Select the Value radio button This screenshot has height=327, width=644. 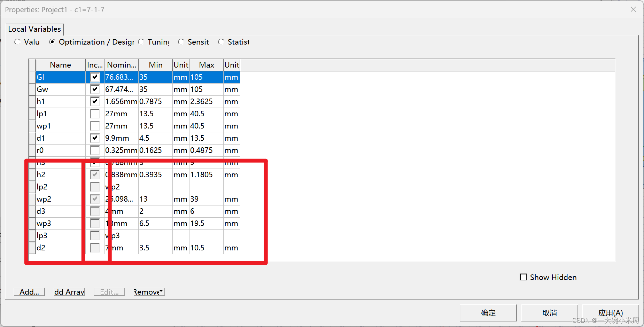[17, 42]
